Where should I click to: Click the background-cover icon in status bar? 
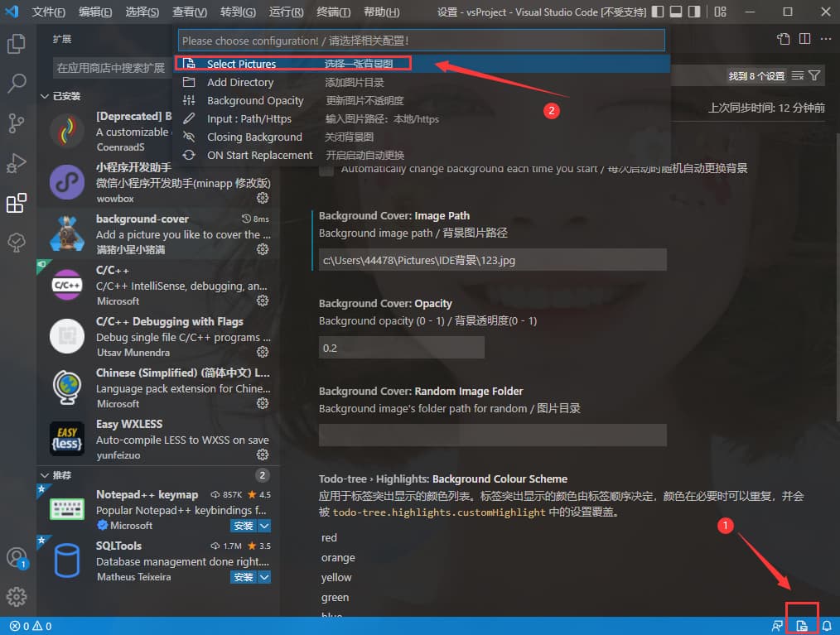[x=802, y=626]
